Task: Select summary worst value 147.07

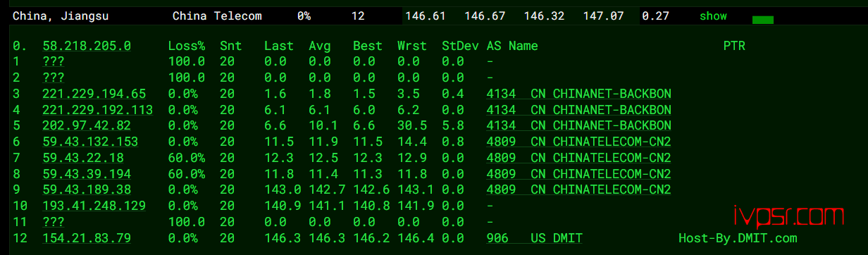Action: (603, 15)
